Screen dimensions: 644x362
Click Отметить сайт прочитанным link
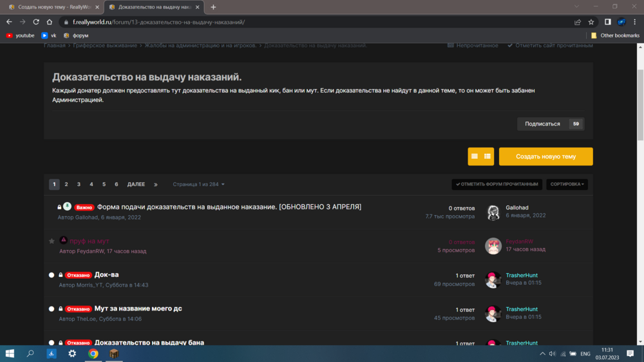[x=550, y=45]
